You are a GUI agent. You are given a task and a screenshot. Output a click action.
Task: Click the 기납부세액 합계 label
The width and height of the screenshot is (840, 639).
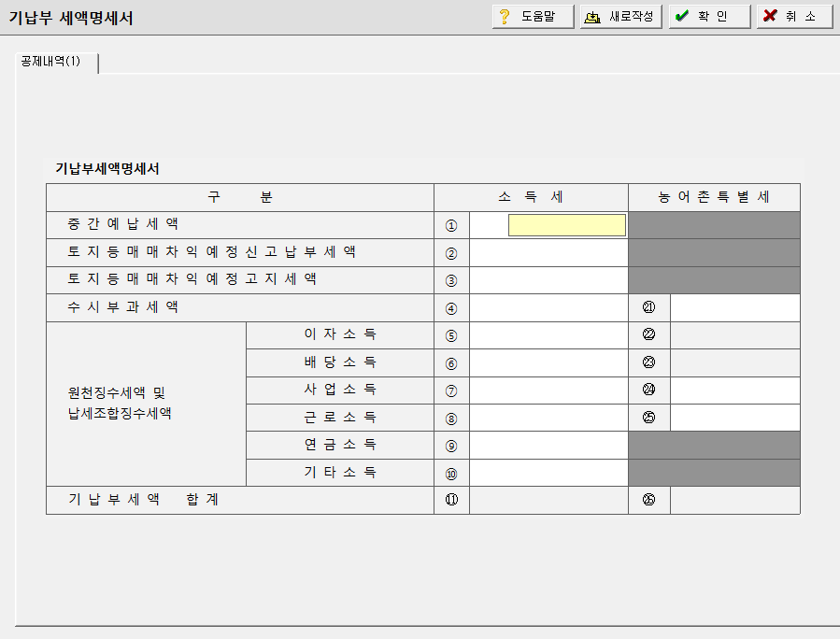(144, 499)
